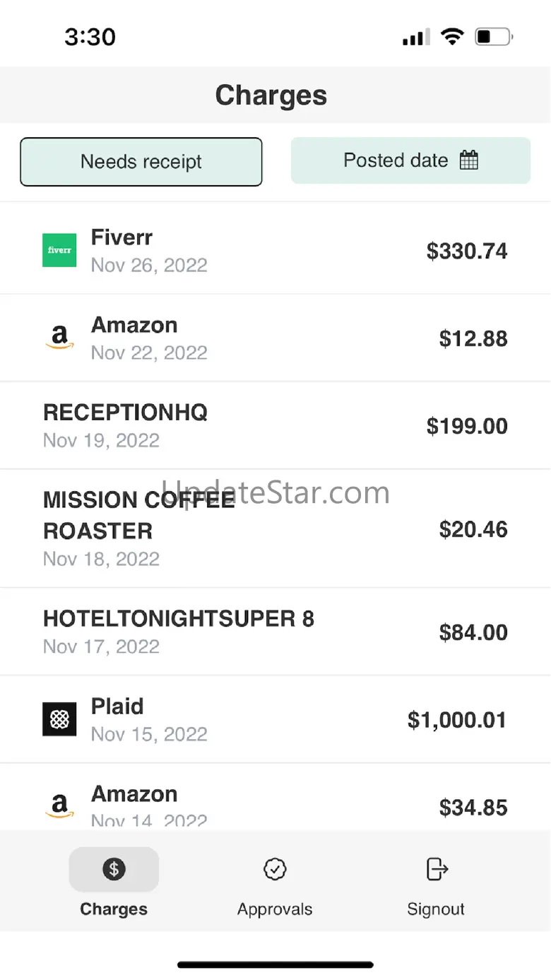Tap the Charges page title
Image resolution: width=551 pixels, height=980 pixels.
(271, 95)
